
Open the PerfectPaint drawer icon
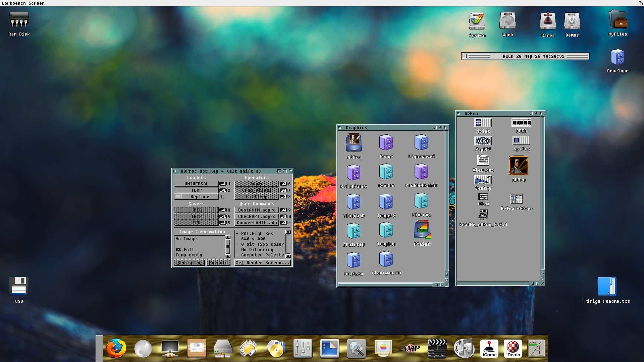point(421,172)
